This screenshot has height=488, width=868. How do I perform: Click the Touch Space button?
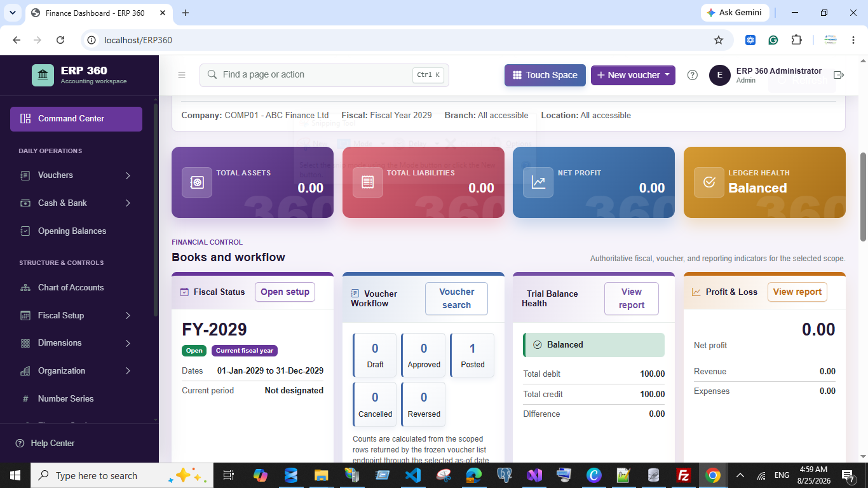pyautogui.click(x=545, y=75)
